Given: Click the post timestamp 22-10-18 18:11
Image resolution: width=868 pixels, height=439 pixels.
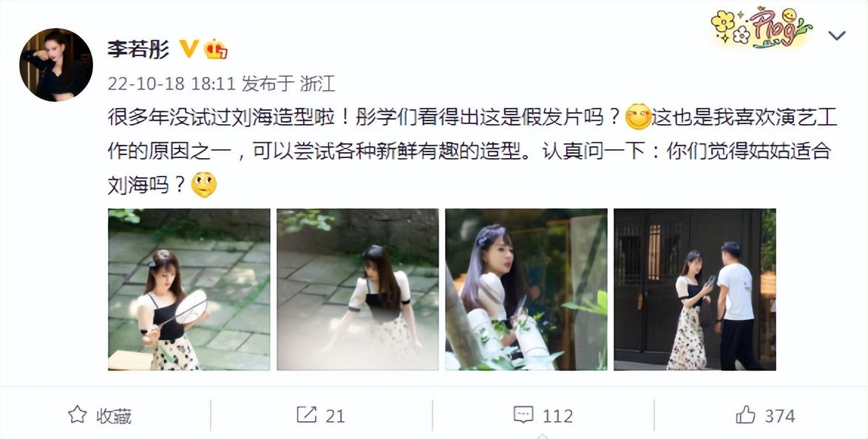Looking at the screenshot, I should 172,84.
